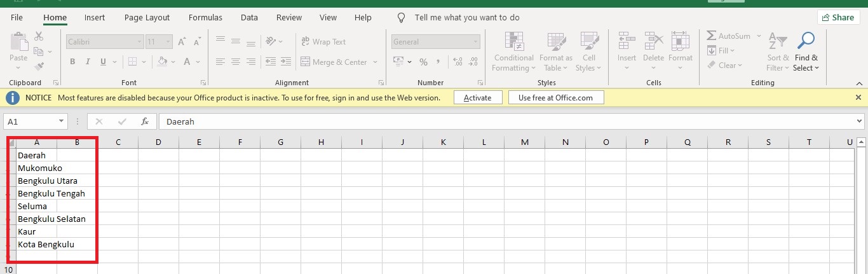Viewport: 868px width, 274px height.
Task: Toggle Italic formatting
Action: 88,62
